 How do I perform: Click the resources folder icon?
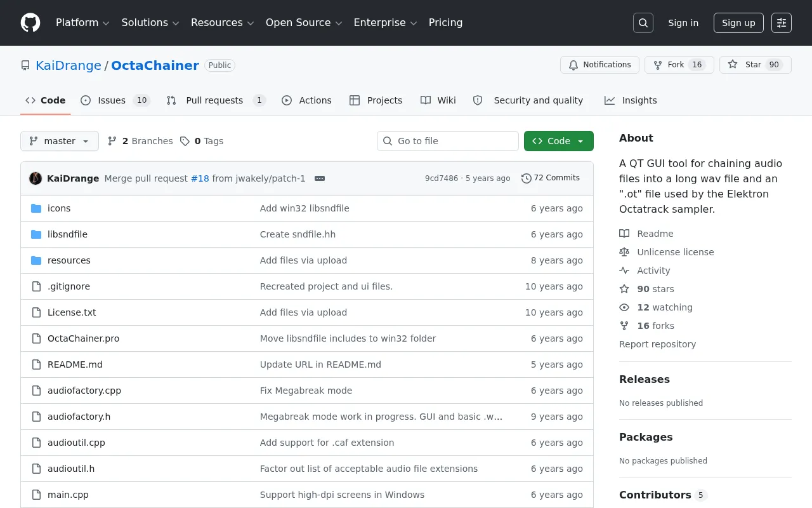coord(36,260)
